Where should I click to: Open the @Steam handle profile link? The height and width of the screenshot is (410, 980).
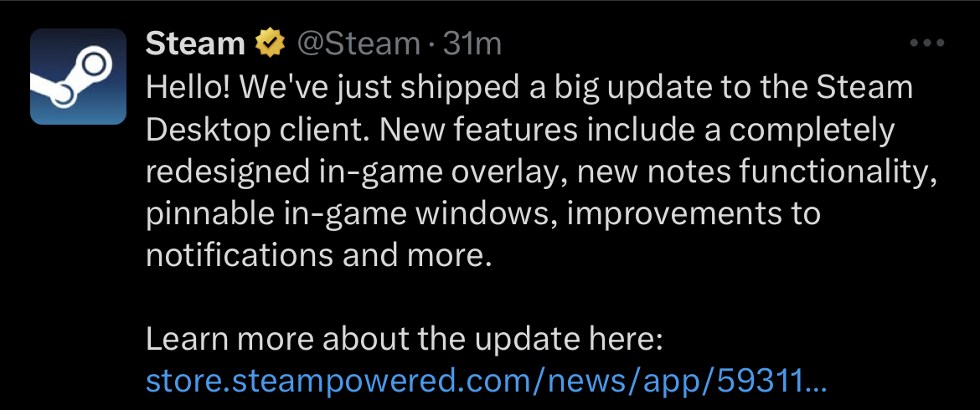point(358,44)
